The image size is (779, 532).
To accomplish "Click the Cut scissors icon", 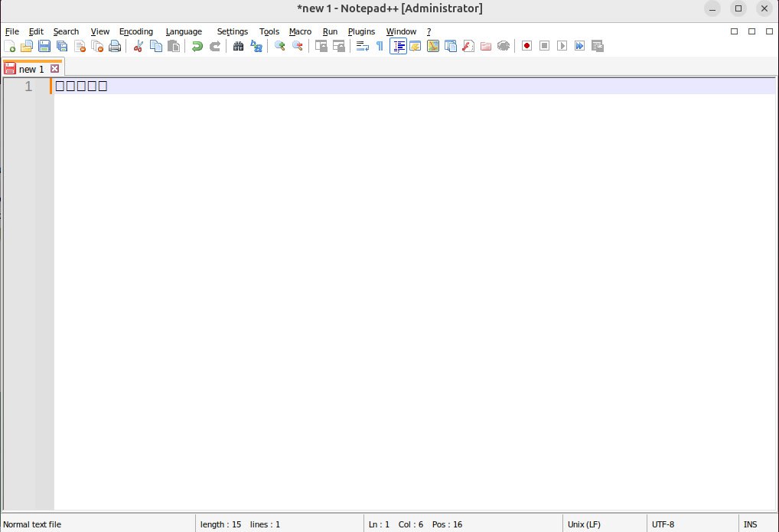I will 139,46.
